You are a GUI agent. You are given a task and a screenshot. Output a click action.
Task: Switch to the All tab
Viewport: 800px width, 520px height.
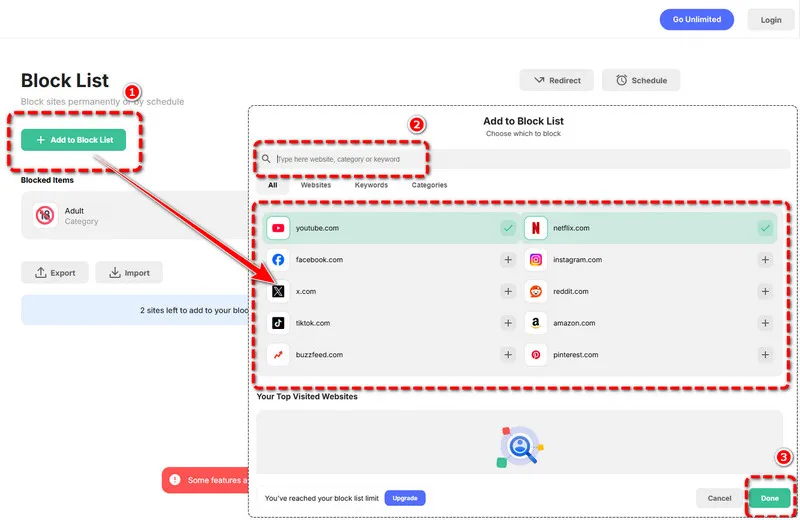coord(272,185)
